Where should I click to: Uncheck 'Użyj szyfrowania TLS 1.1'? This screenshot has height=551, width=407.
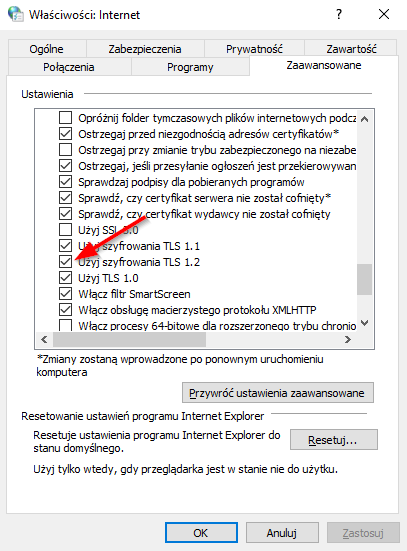point(65,246)
